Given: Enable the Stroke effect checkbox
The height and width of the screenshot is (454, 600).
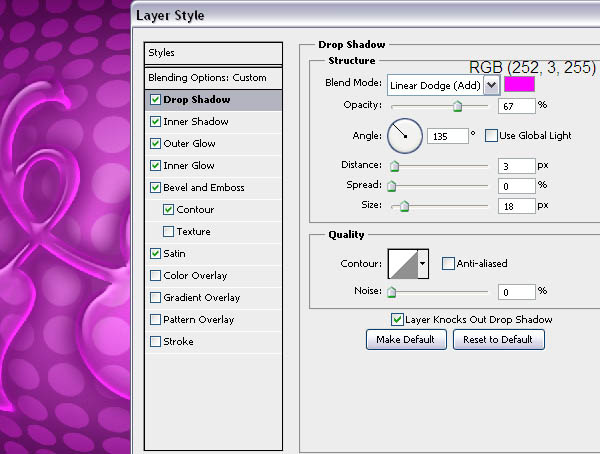Looking at the screenshot, I should [x=155, y=342].
